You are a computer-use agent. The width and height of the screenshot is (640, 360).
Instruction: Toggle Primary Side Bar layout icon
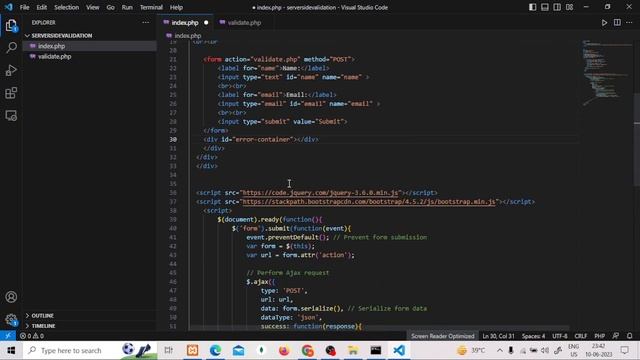pos(532,7)
